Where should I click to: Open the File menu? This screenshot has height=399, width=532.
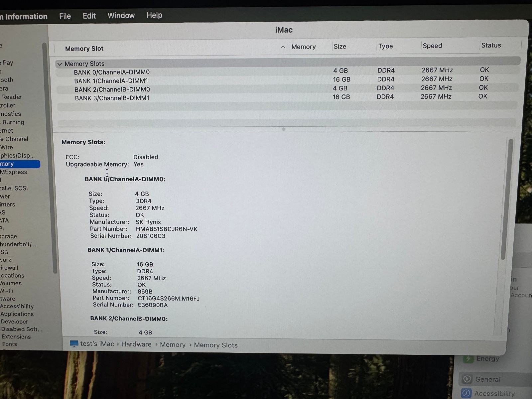click(x=65, y=16)
